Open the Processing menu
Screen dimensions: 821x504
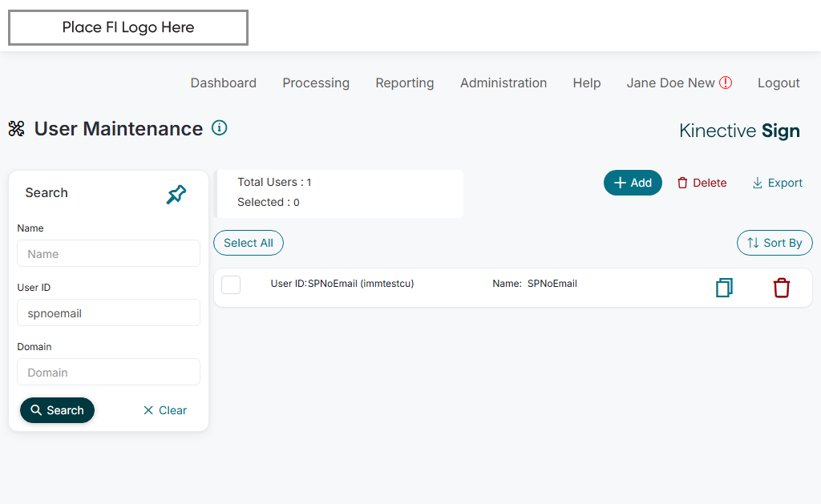(316, 83)
